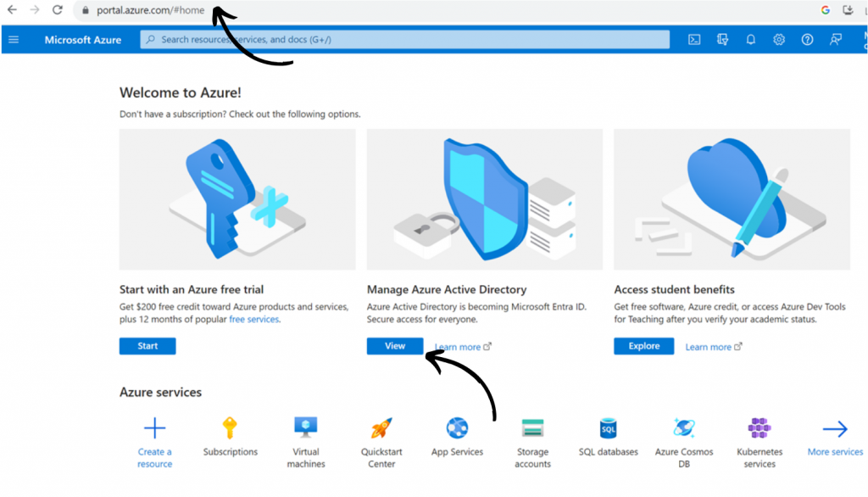
Task: Click the search magnifier icon
Action: pyautogui.click(x=151, y=39)
